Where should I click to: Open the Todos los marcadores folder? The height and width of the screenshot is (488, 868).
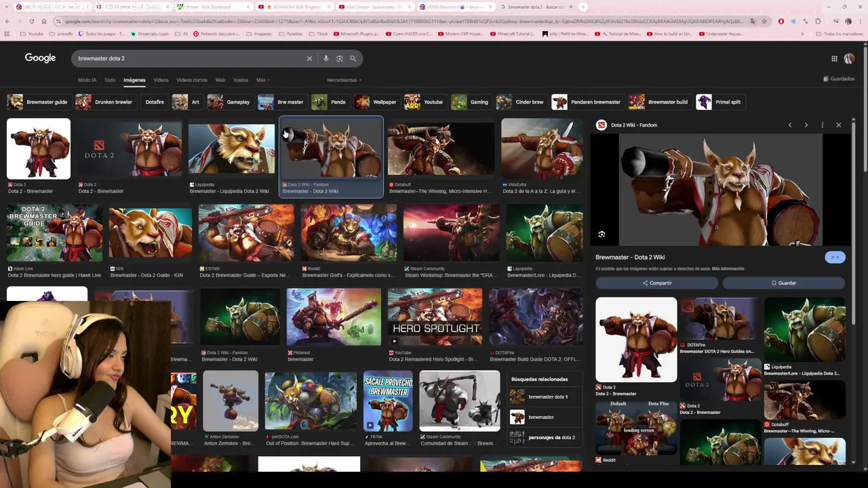840,33
